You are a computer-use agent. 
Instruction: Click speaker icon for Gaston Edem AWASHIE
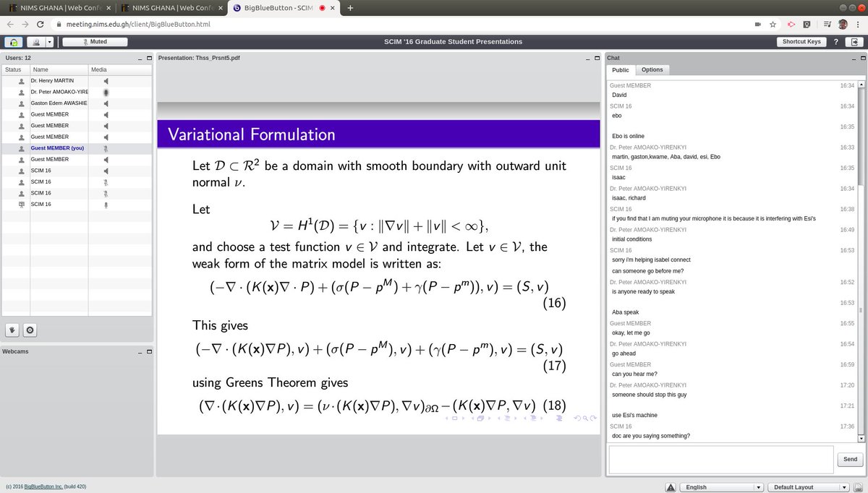click(x=106, y=103)
